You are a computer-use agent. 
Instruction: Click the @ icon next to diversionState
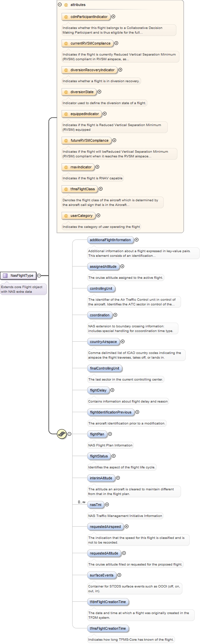tap(66, 92)
